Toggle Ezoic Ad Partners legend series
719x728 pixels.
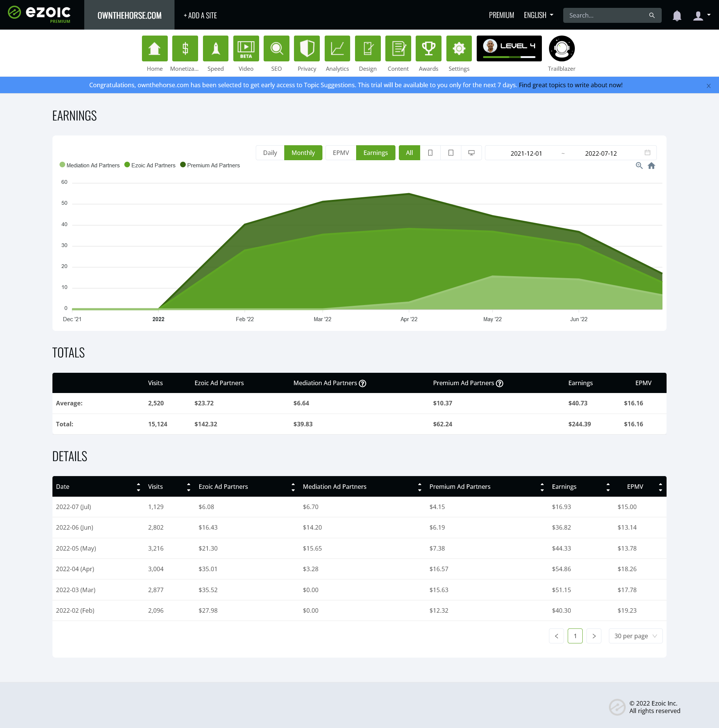[x=150, y=165]
